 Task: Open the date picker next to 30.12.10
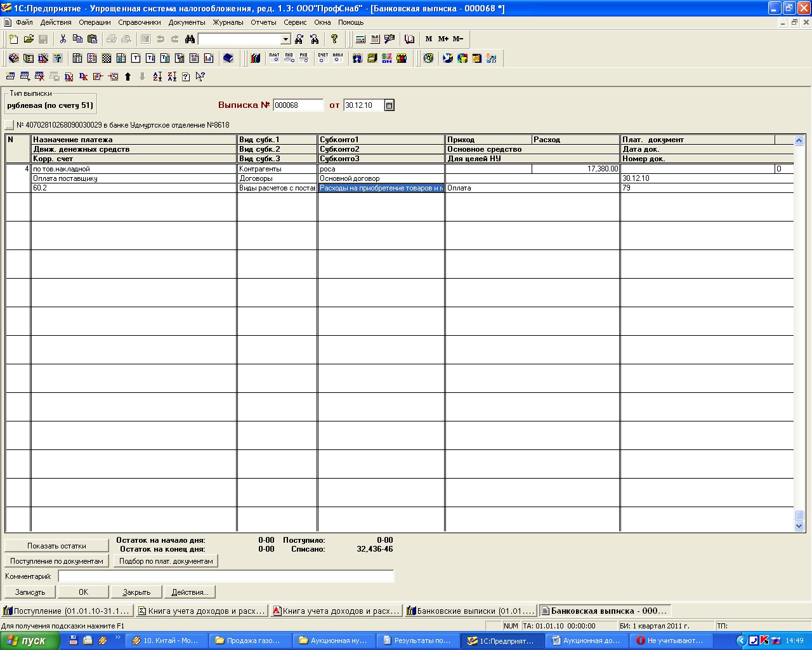(390, 105)
